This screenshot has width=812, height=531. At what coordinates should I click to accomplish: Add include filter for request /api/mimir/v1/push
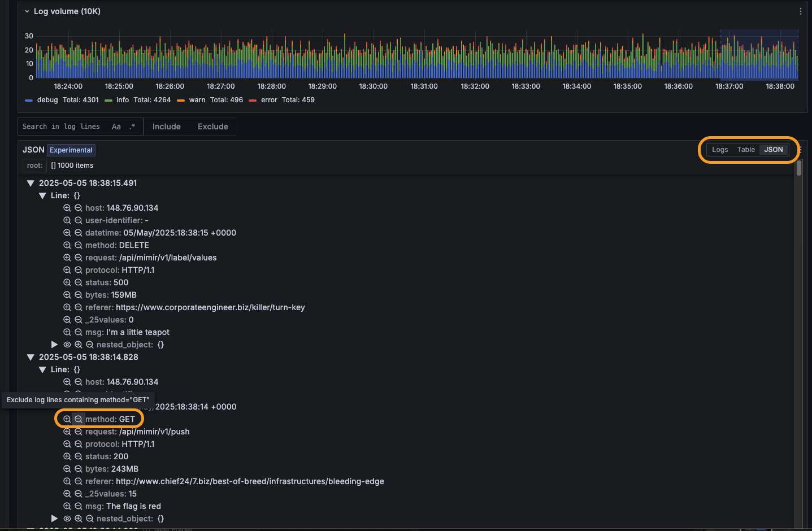tap(67, 432)
